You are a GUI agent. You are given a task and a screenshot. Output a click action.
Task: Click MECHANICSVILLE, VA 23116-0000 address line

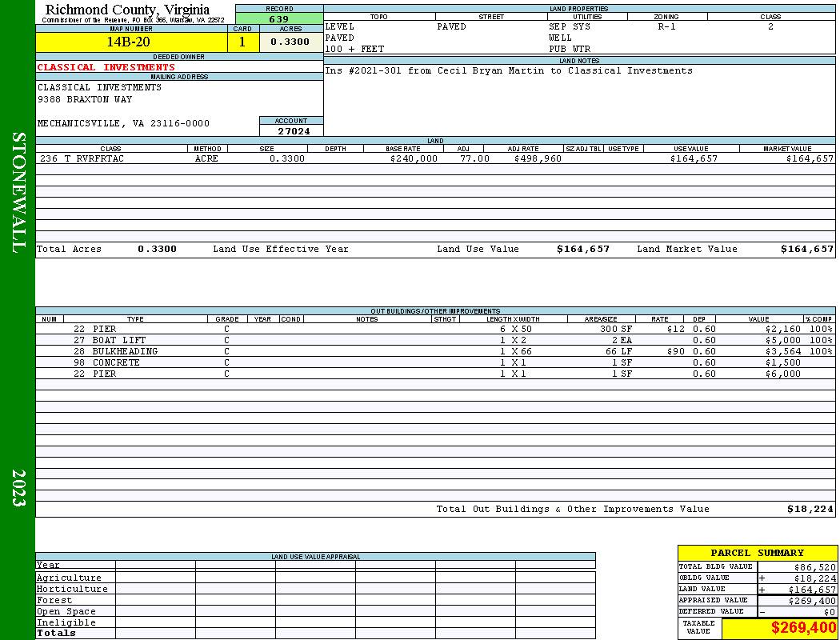click(x=123, y=124)
